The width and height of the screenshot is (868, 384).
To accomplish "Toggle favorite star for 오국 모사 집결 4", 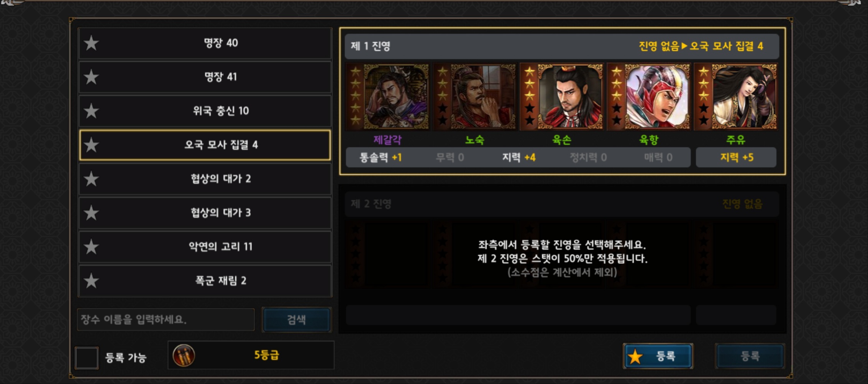I will click(91, 145).
